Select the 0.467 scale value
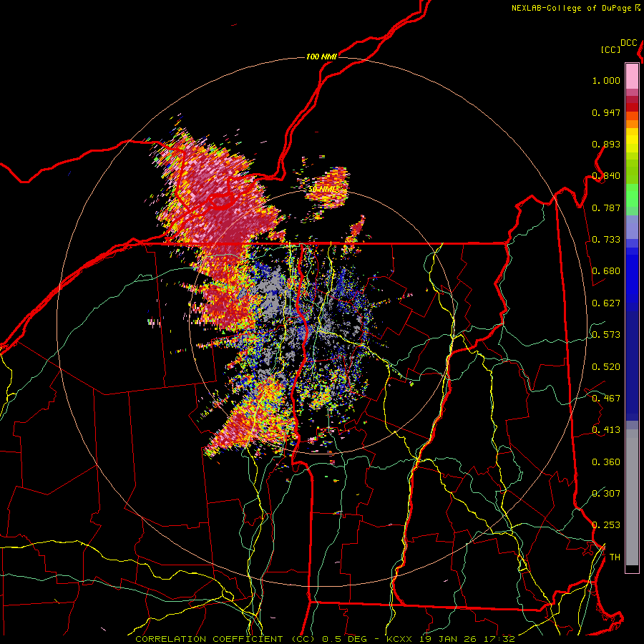 coord(606,399)
